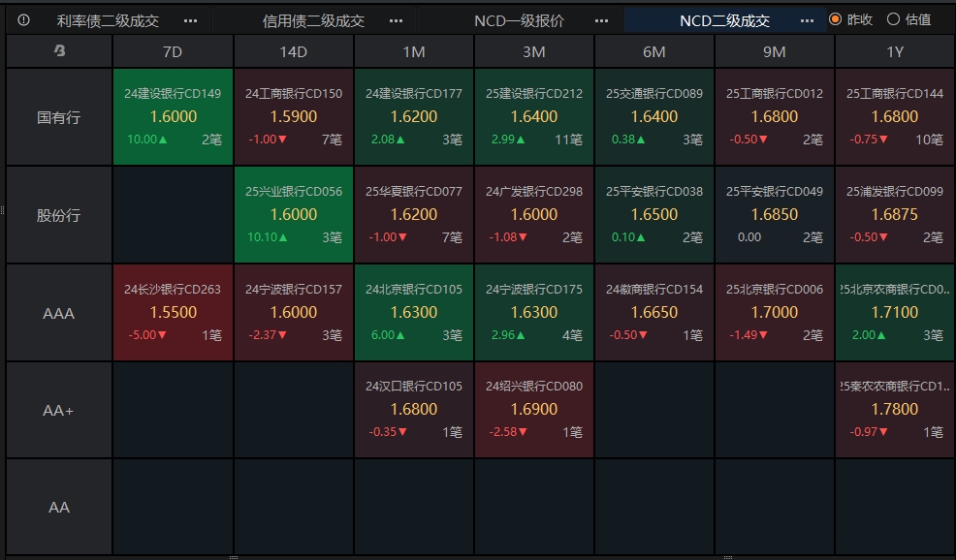The image size is (956, 560).
Task: Open the 25浦发银行CD099 cell
Action: click(x=894, y=214)
